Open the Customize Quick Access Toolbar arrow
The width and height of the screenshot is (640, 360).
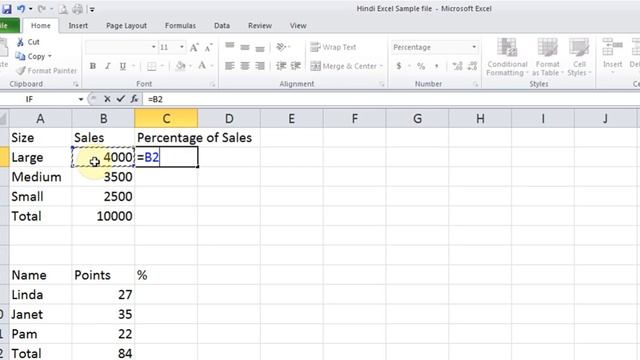point(92,9)
